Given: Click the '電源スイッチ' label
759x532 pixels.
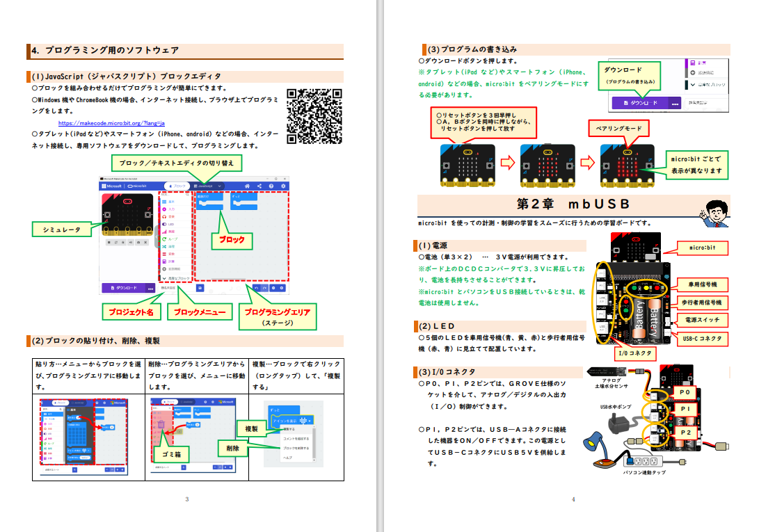Looking at the screenshot, I should click(703, 320).
